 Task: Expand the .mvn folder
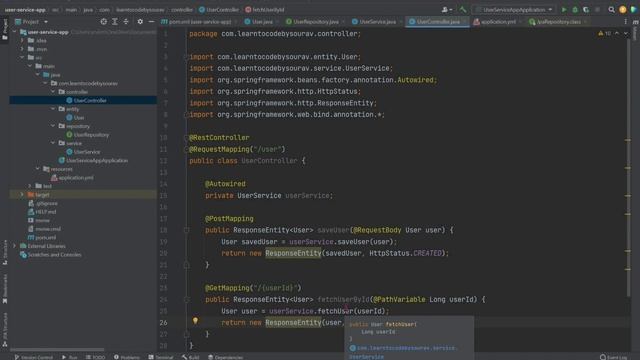pos(22,49)
